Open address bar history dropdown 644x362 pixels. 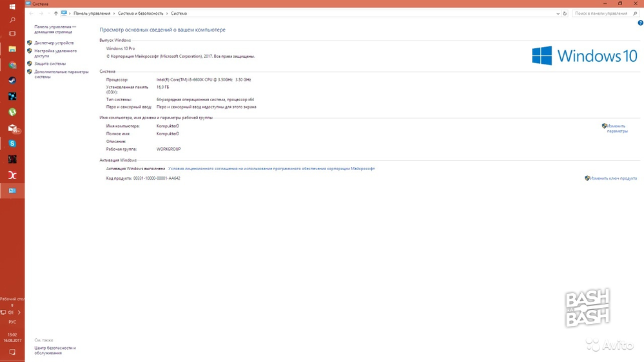pyautogui.click(x=558, y=14)
